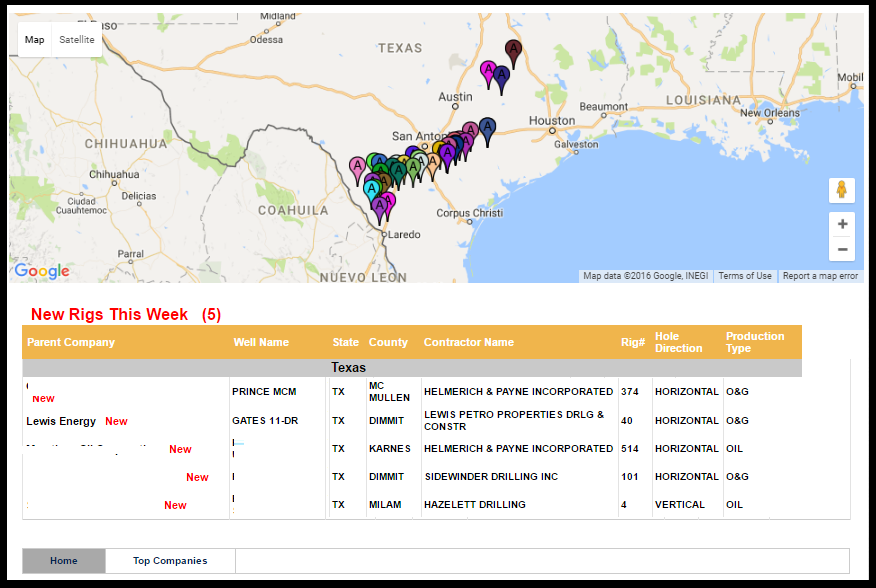Click the State column header
The width and height of the screenshot is (876, 588).
(x=345, y=342)
